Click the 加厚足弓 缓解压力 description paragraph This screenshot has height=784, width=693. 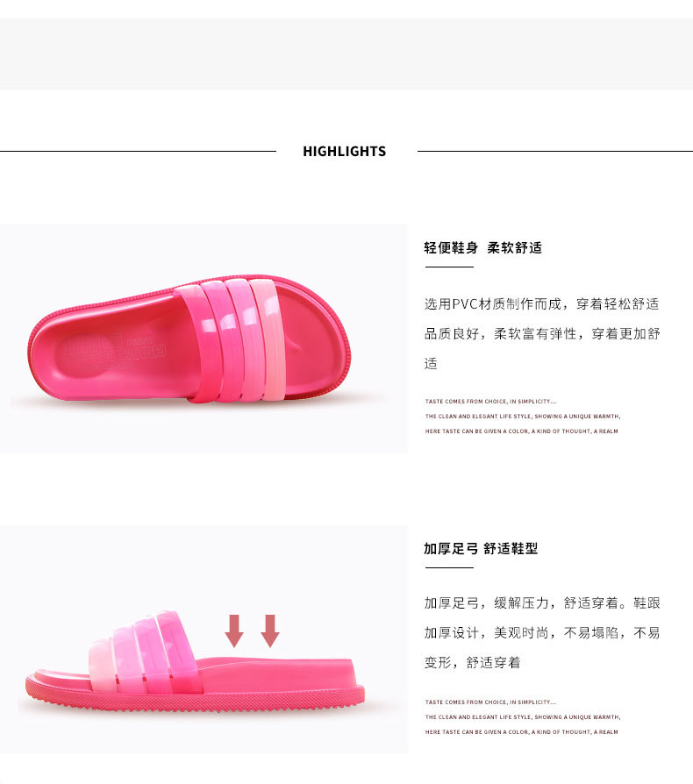pos(542,632)
